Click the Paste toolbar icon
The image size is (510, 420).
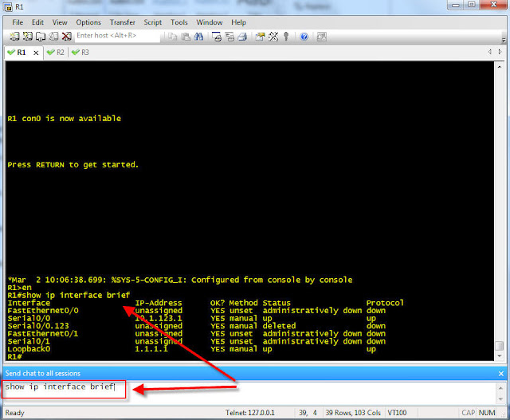[x=186, y=37]
